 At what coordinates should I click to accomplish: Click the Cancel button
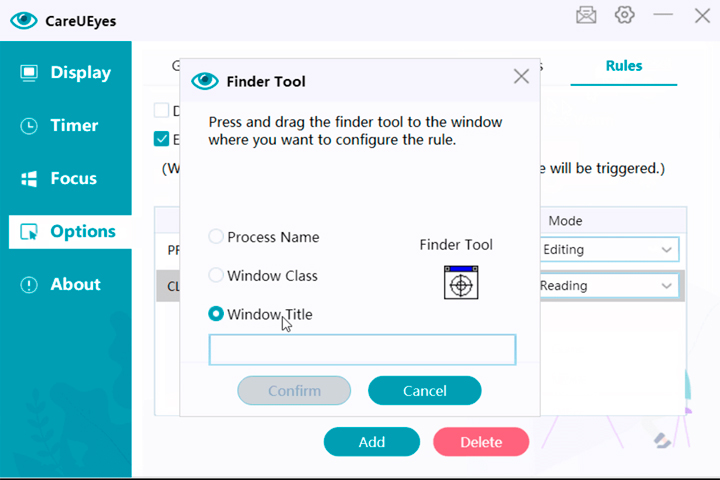(x=424, y=390)
